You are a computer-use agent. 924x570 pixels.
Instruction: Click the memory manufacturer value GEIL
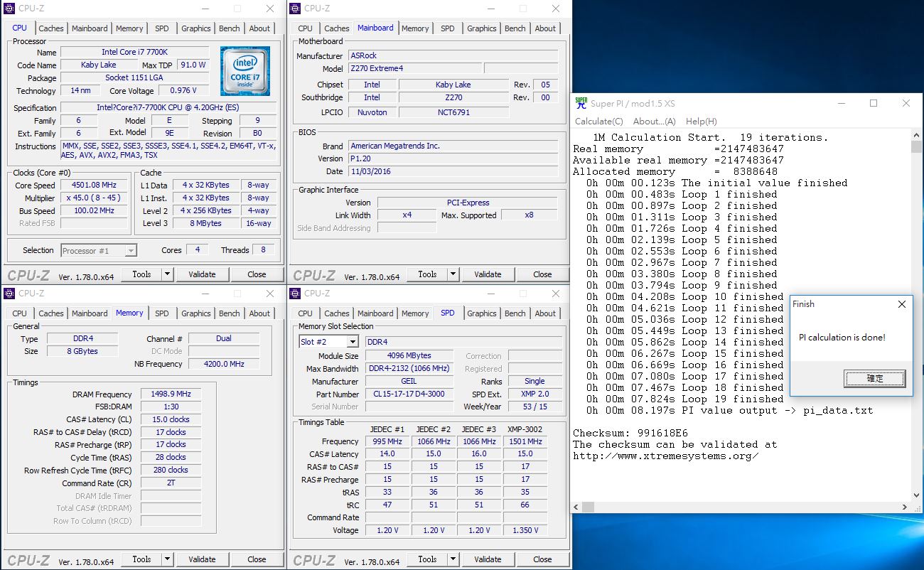[409, 381]
